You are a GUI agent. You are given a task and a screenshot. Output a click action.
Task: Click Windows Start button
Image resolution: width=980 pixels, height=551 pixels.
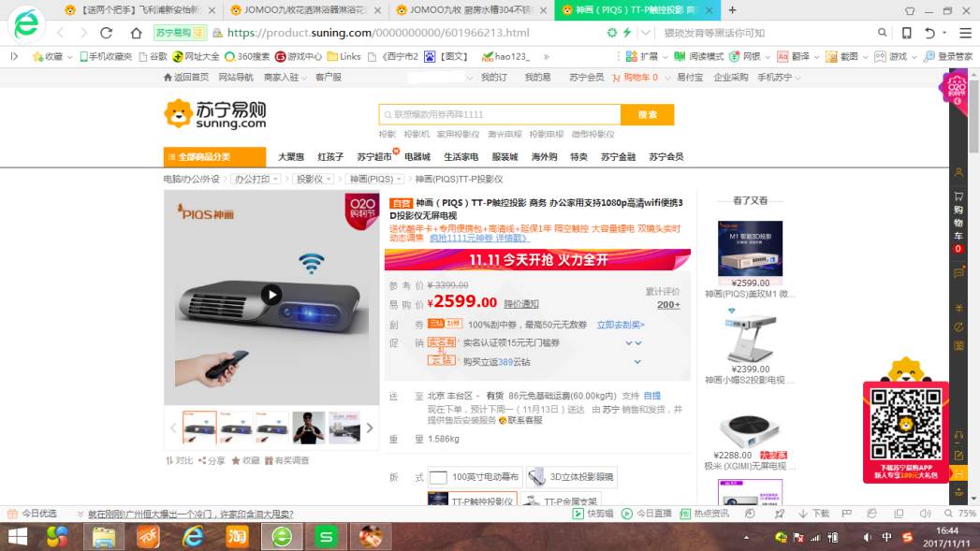tap(18, 537)
